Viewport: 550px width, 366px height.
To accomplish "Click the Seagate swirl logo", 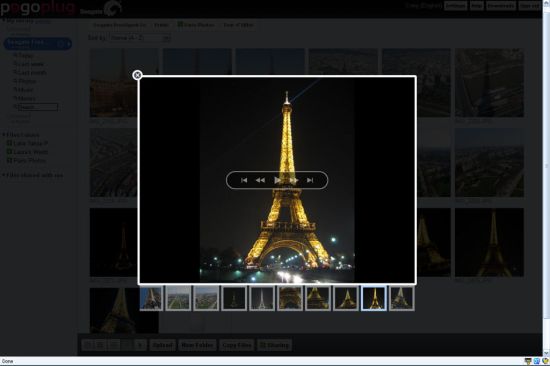I will [x=112, y=8].
